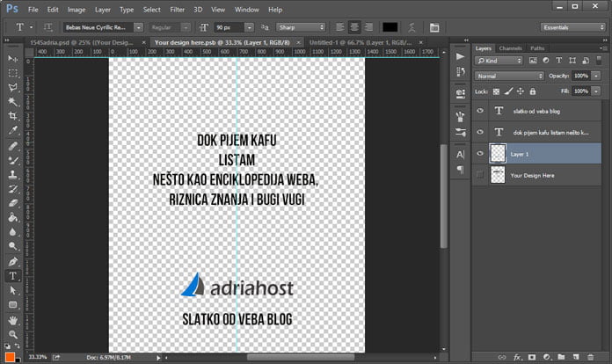Screen dimensions: 612x364
Task: Select the Pen tool
Action: pos(12,261)
